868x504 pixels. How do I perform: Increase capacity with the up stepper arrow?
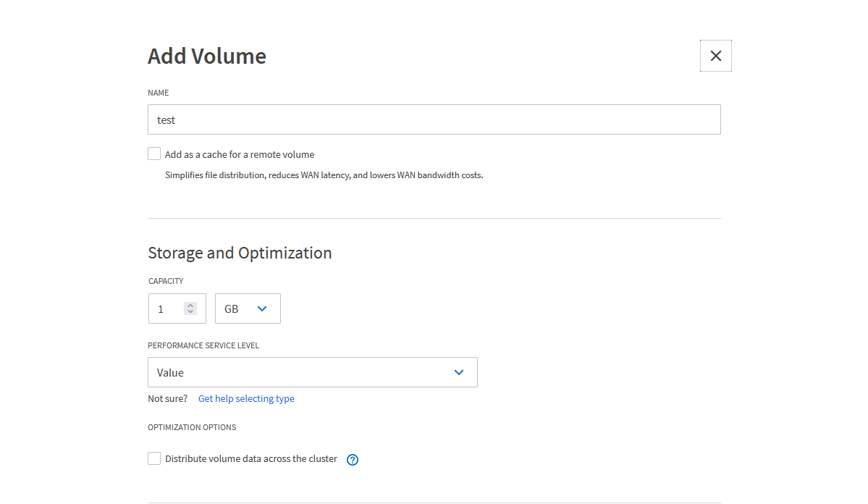click(x=190, y=305)
